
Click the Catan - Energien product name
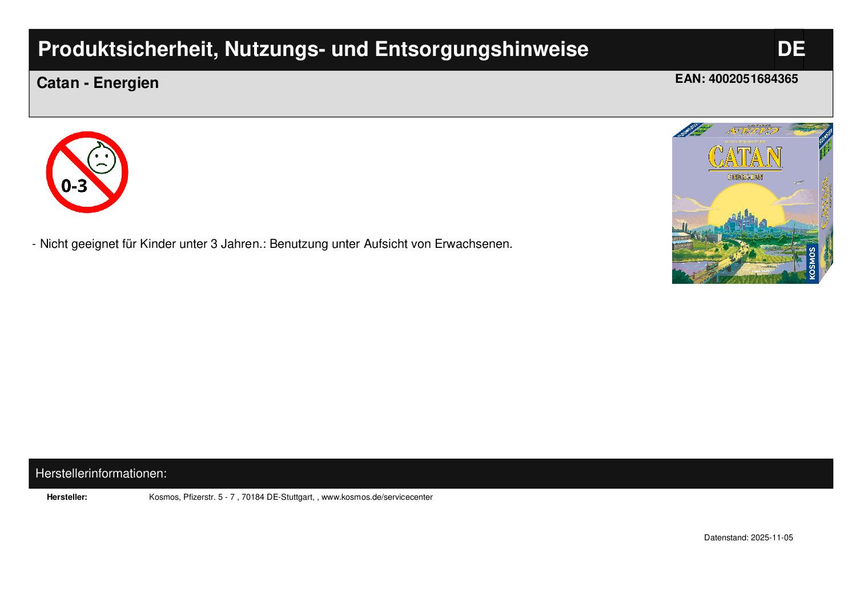(x=98, y=83)
